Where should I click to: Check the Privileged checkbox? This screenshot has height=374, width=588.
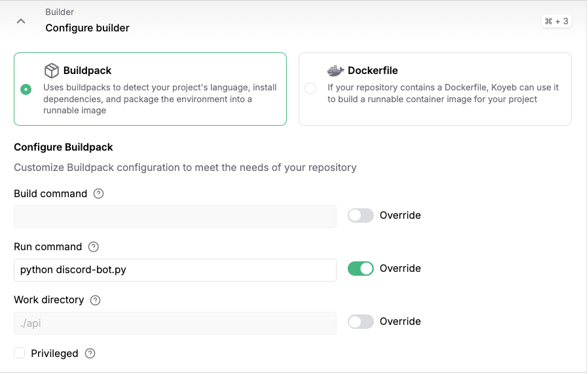[19, 353]
